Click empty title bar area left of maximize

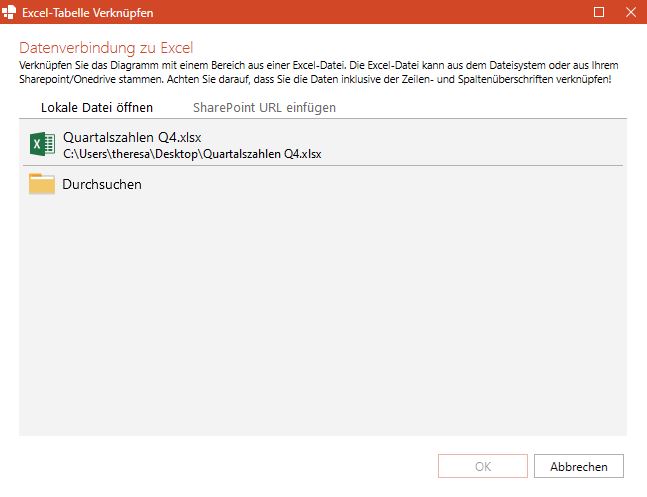coord(400,12)
